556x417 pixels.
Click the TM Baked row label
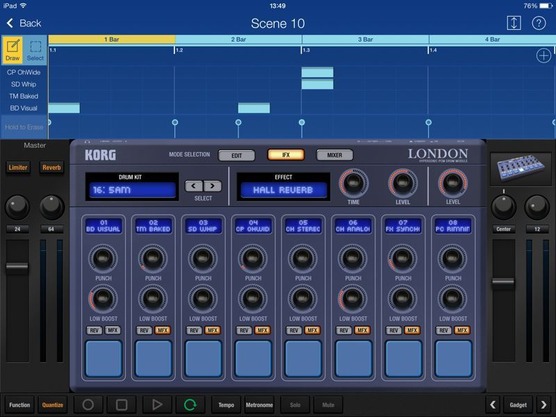[x=23, y=96]
